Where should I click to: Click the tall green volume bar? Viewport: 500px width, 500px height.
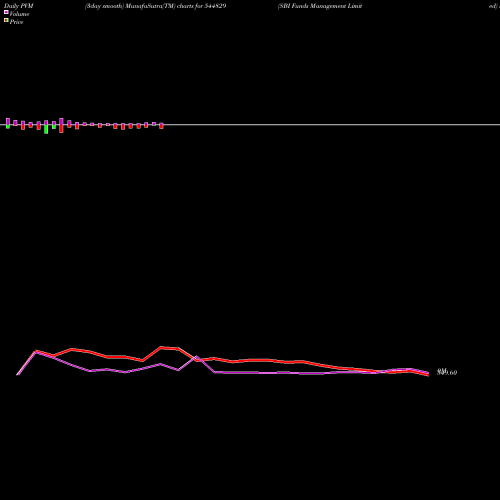[46, 129]
